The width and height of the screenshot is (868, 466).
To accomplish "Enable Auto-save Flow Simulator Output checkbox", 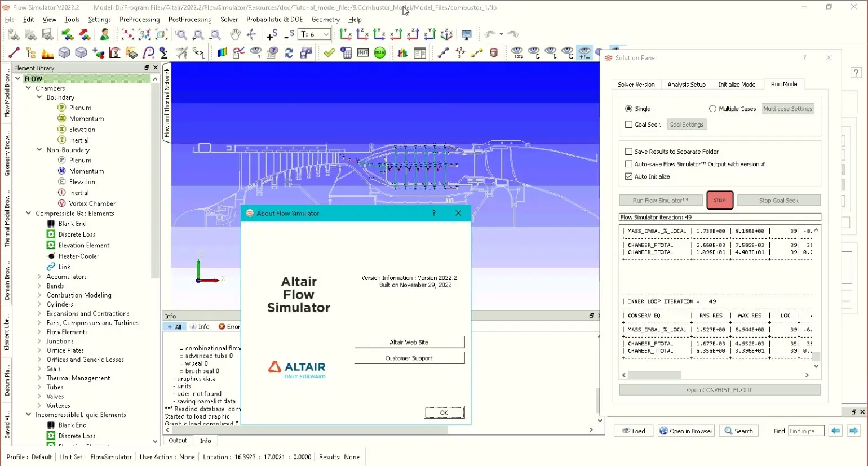I will coord(628,164).
